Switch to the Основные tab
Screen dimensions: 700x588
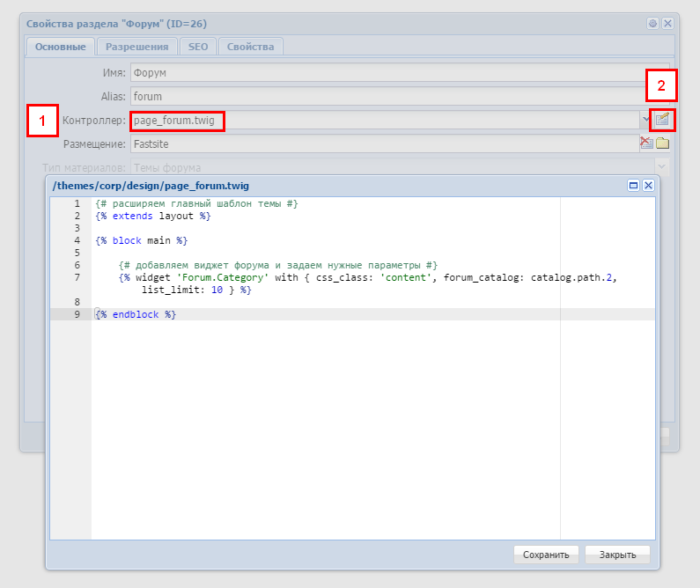tap(60, 47)
